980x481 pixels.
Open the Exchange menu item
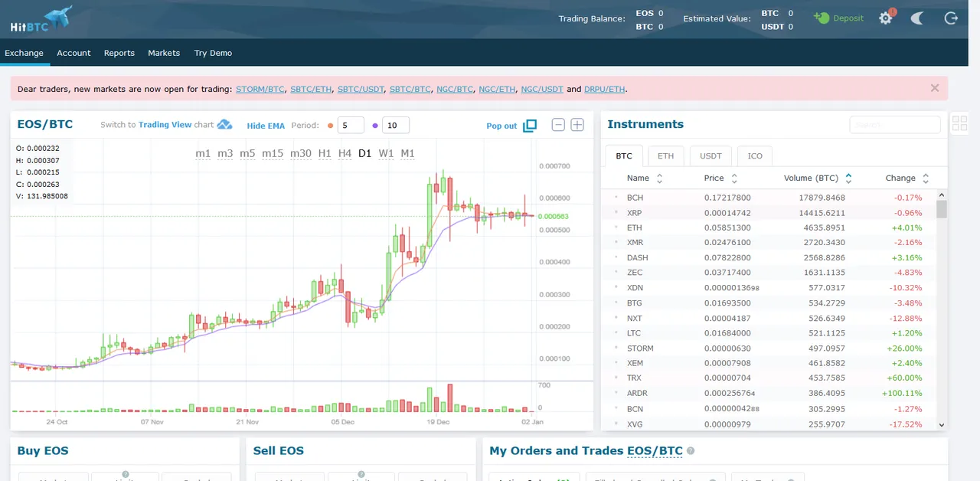pos(24,53)
